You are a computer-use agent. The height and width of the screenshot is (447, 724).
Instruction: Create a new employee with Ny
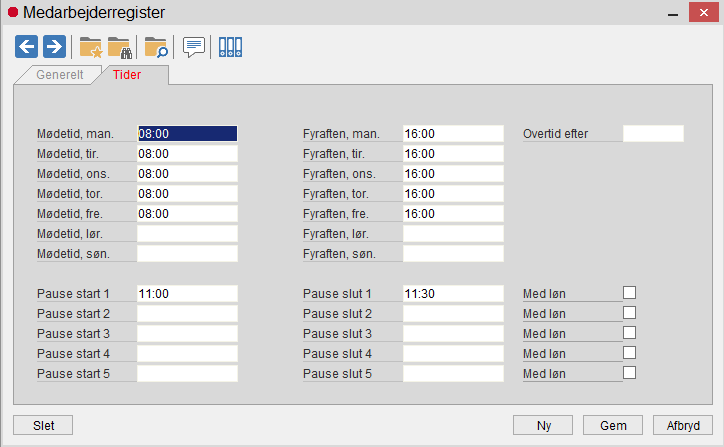coord(543,425)
